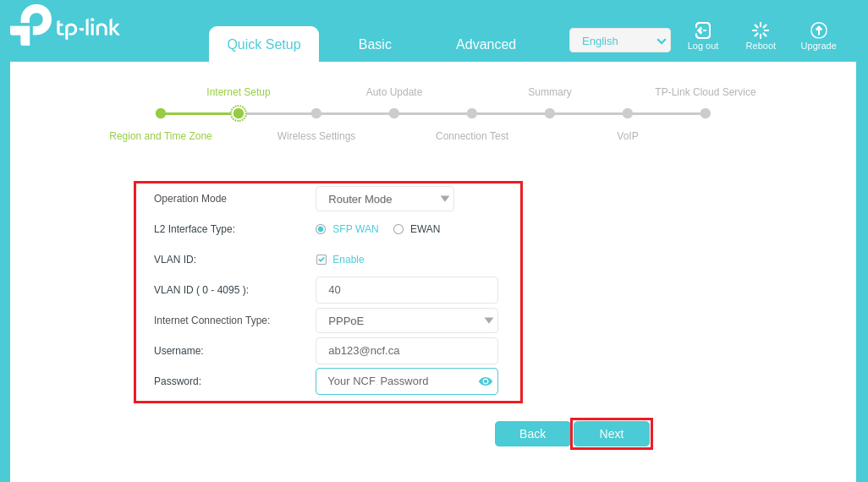Switch to the Basic tab
The height and width of the screenshot is (482, 868).
(375, 45)
